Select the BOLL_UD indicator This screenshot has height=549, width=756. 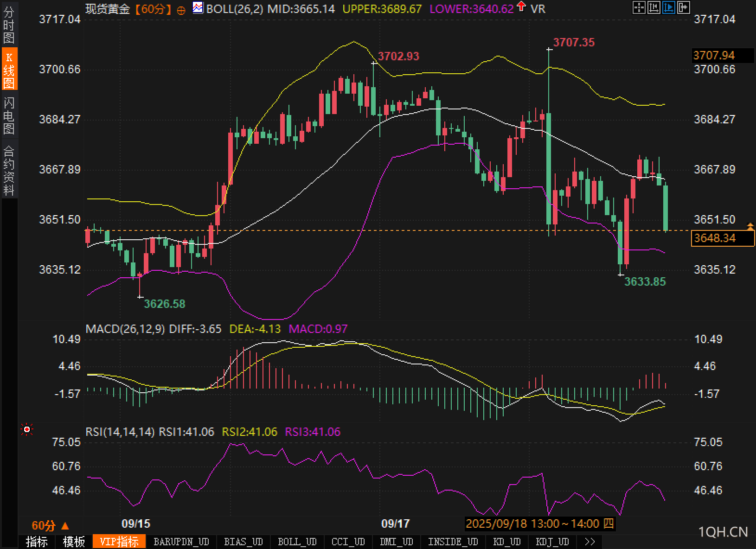point(297,542)
